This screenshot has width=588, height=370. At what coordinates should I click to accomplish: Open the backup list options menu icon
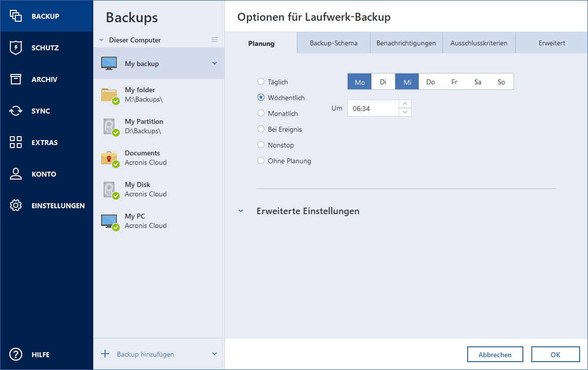(x=215, y=40)
